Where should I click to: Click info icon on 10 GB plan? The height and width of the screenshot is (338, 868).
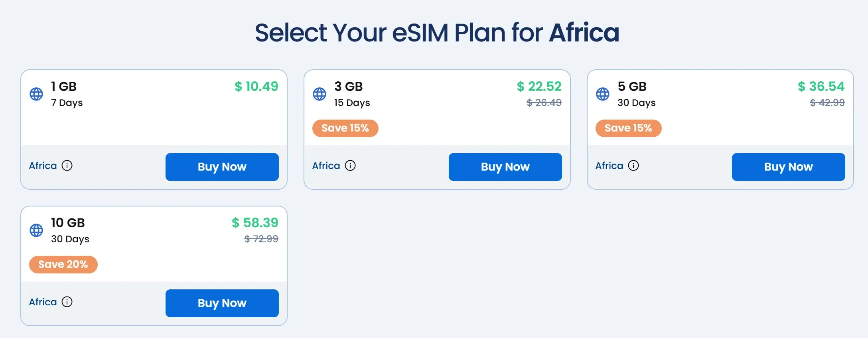click(x=67, y=302)
